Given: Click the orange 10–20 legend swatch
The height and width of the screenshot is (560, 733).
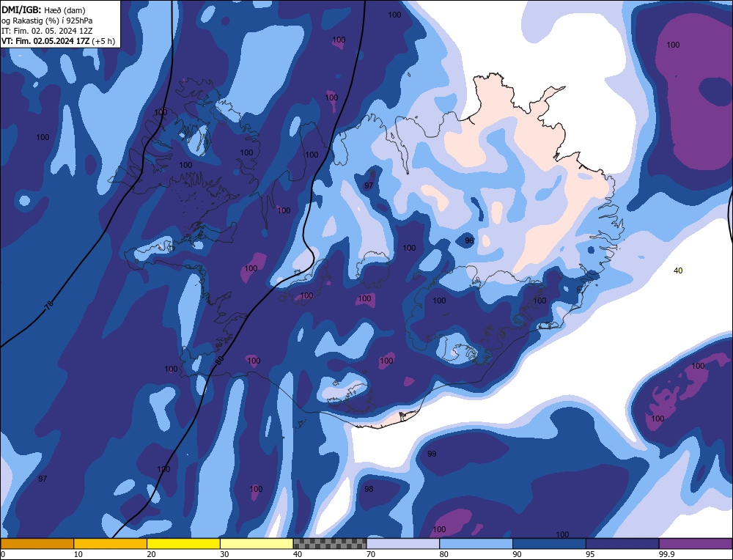Looking at the screenshot, I should coord(111,543).
